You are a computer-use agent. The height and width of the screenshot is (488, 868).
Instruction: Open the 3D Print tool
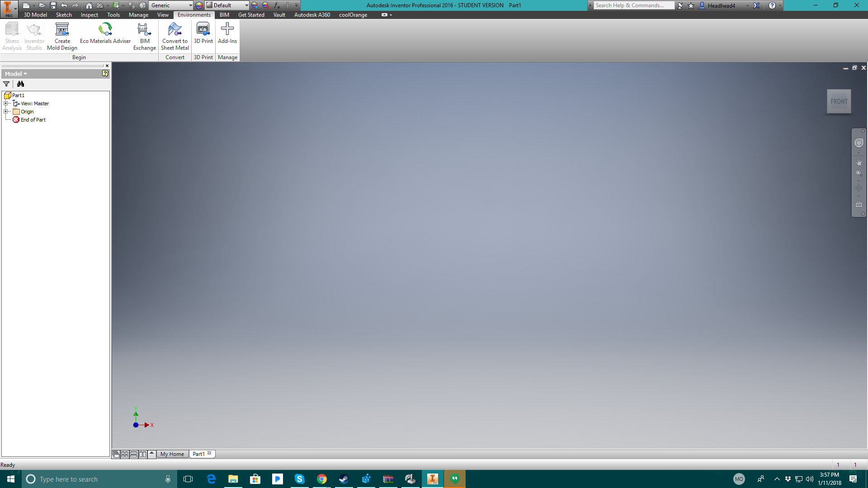[x=203, y=35]
